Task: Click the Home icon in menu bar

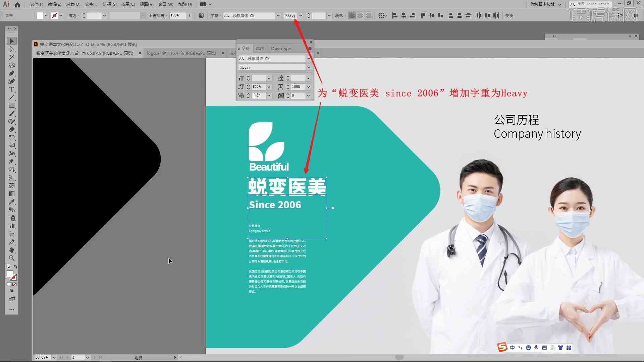Action: [x=17, y=4]
